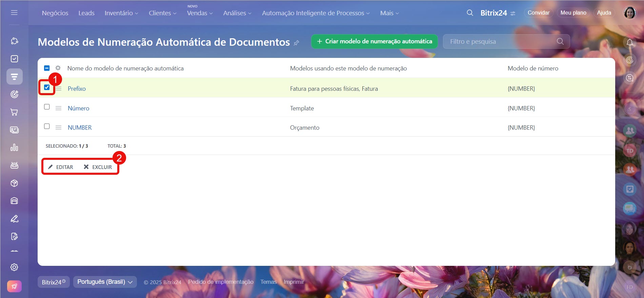644x298 pixels.
Task: Open the Negócios menu item
Action: tap(55, 13)
